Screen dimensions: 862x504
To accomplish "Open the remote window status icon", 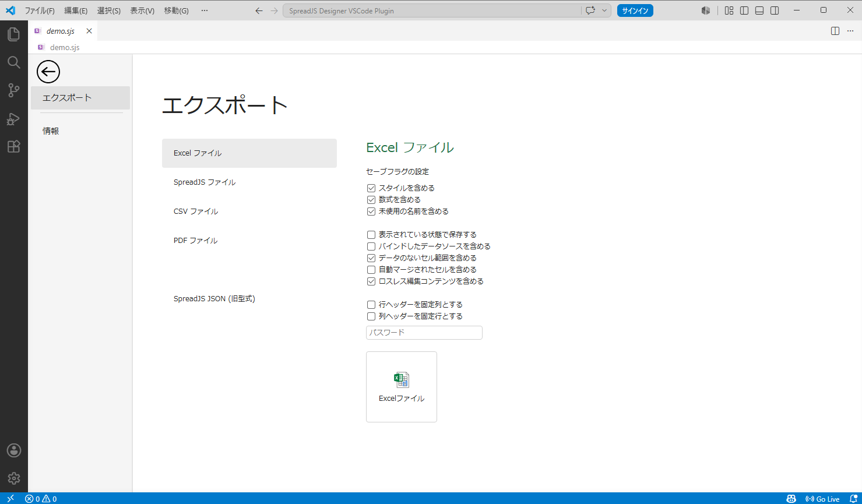I will tap(10, 499).
